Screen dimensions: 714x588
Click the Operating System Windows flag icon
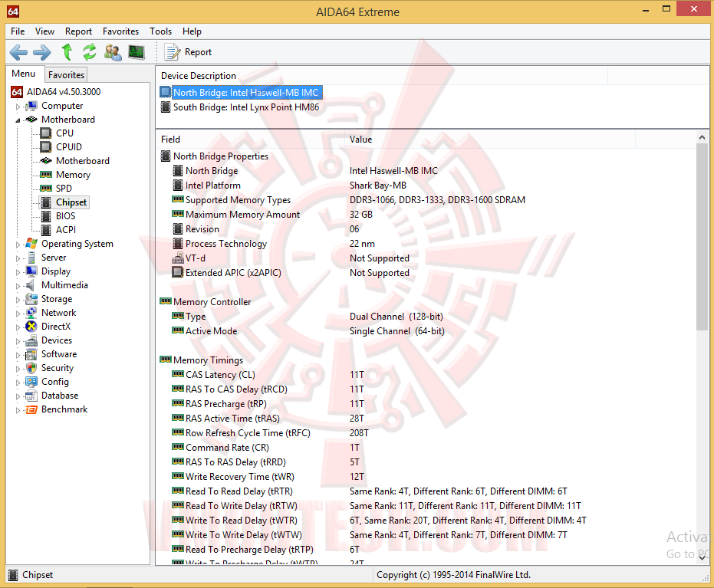point(31,244)
